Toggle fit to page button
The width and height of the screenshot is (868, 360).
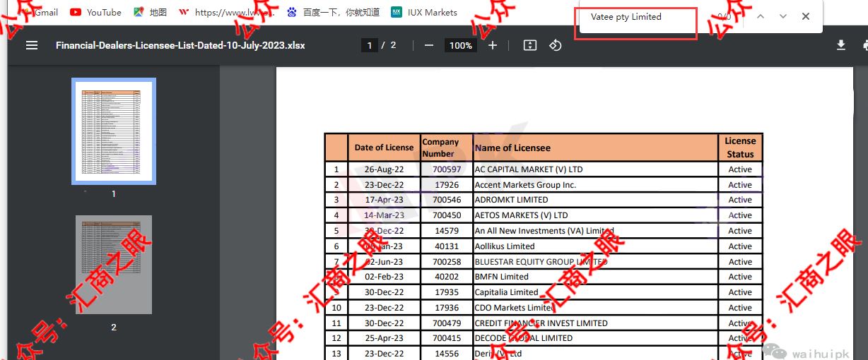[530, 45]
